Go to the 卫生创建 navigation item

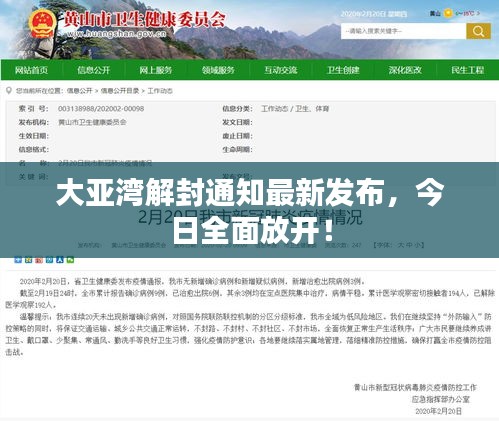(x=343, y=70)
